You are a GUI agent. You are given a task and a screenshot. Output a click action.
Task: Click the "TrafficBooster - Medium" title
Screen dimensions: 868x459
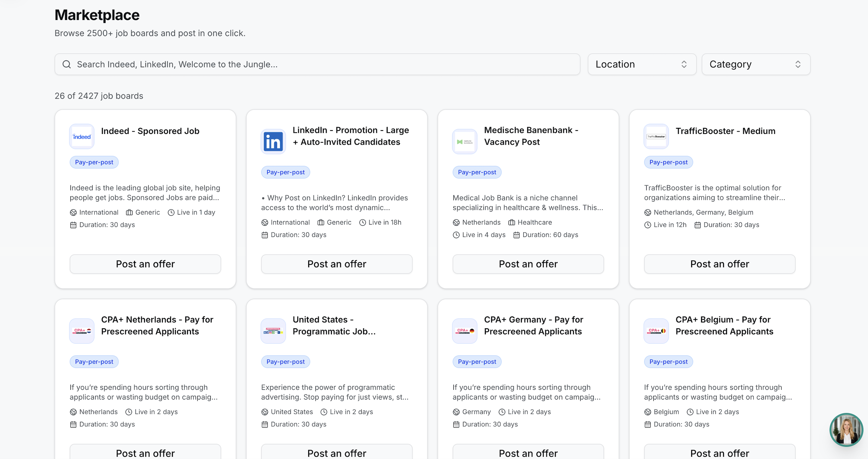click(725, 131)
